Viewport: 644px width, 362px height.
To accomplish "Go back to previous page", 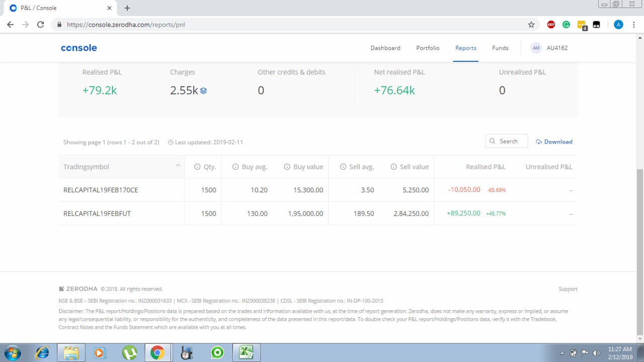I will click(11, 24).
